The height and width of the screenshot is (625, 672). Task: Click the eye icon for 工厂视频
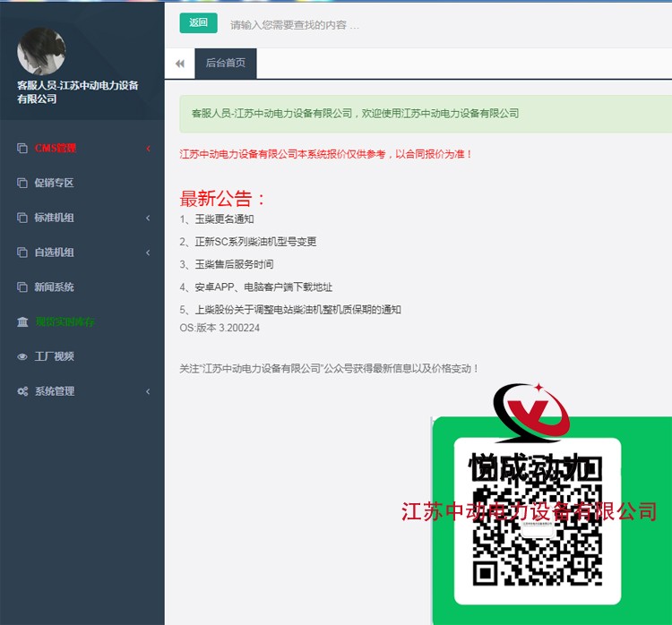click(x=22, y=357)
